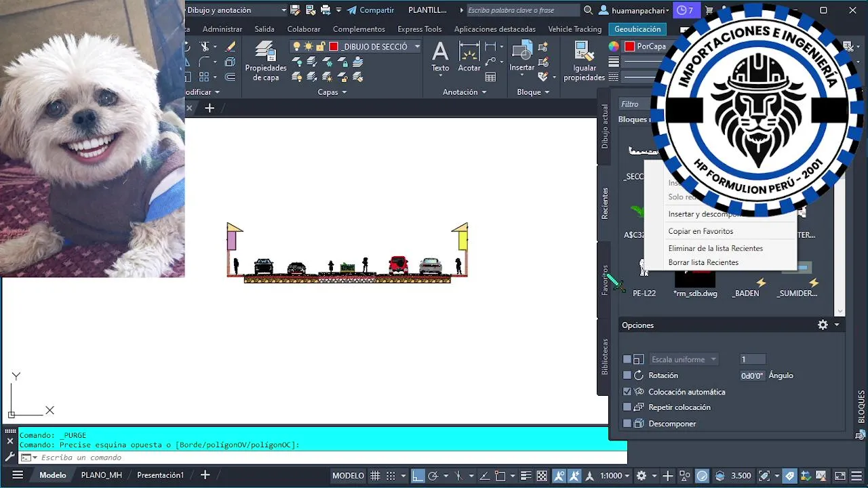Viewport: 868px width, 488px height.
Task: Click the customization menu icon at the status bar end
Action: click(x=857, y=476)
